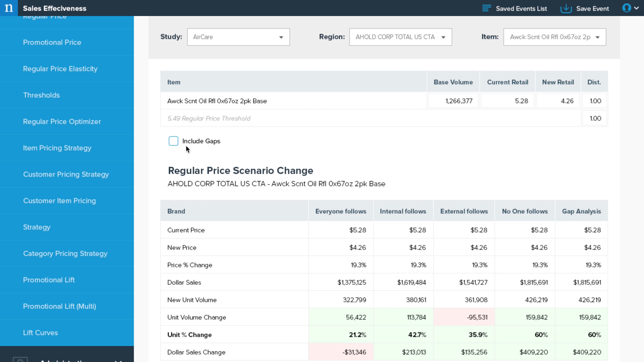The image size is (644, 362).
Task: Open the Thresholds section
Action: tap(41, 95)
